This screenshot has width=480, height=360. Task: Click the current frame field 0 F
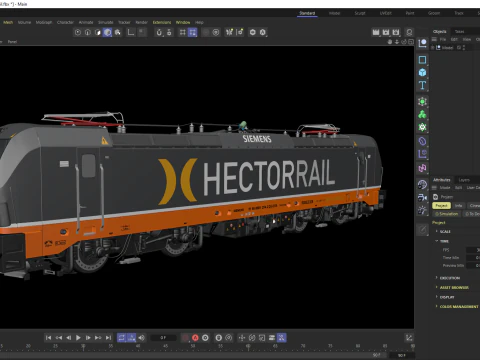163,338
